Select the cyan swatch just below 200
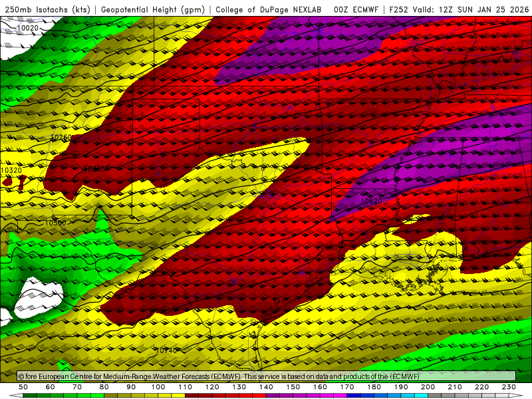 421,396
